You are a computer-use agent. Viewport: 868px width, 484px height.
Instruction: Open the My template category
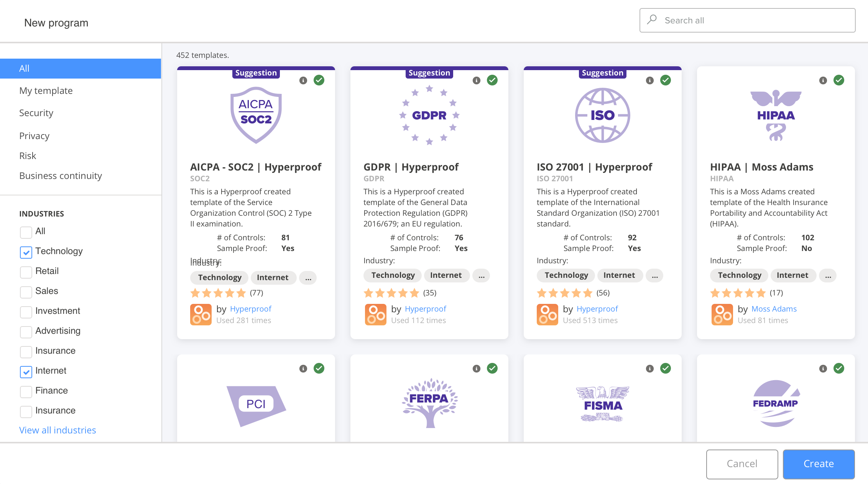46,91
